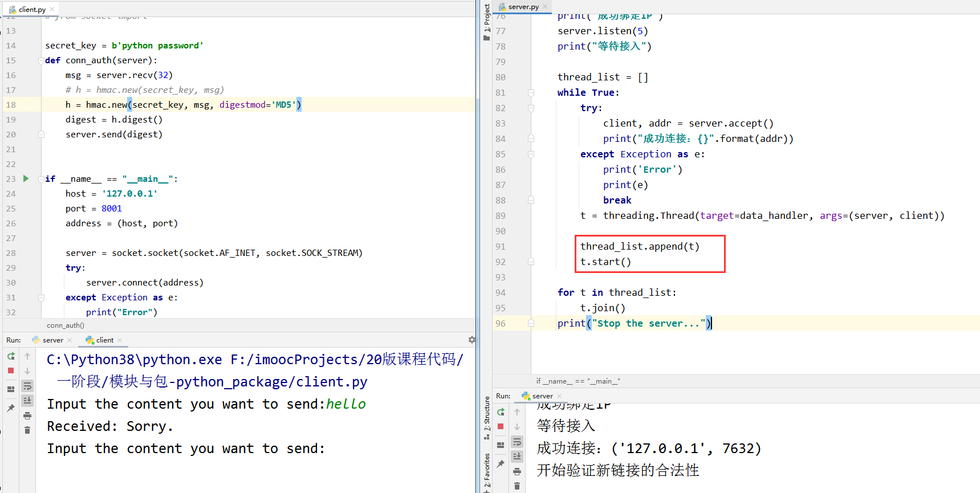Click fold end marker at server.py line 92
Screen dimensions: 980x493
point(531,262)
